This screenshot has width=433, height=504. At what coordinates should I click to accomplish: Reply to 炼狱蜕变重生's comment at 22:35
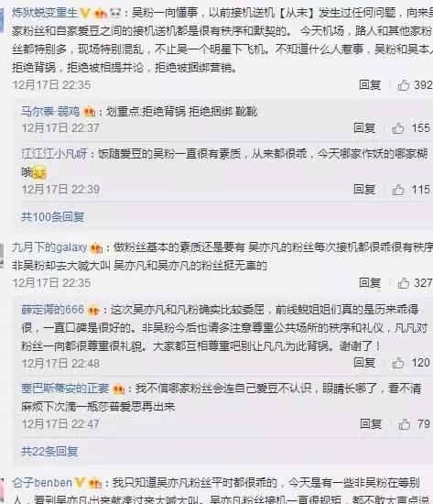[370, 85]
